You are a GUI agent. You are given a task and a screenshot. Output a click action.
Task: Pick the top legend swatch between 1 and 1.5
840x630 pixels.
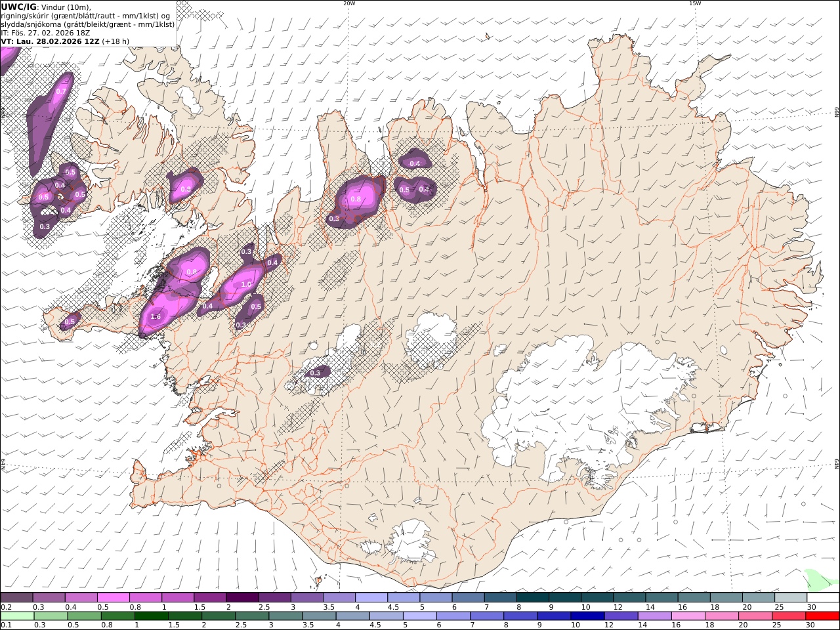178,598
